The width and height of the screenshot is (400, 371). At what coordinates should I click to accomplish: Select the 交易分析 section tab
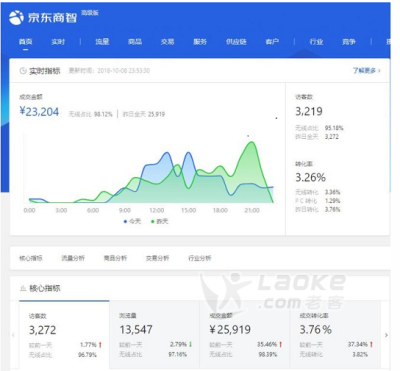point(157,258)
